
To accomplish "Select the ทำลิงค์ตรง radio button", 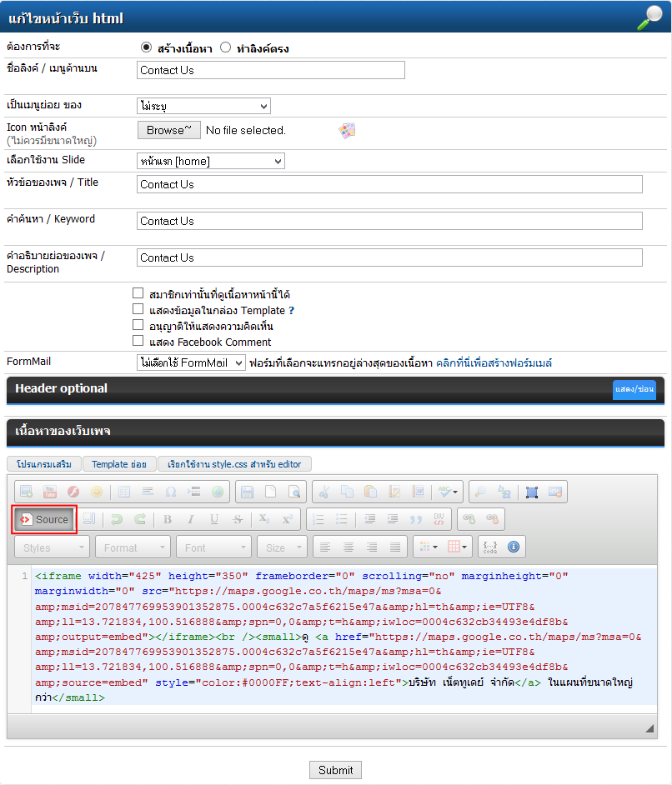I will coord(225,47).
